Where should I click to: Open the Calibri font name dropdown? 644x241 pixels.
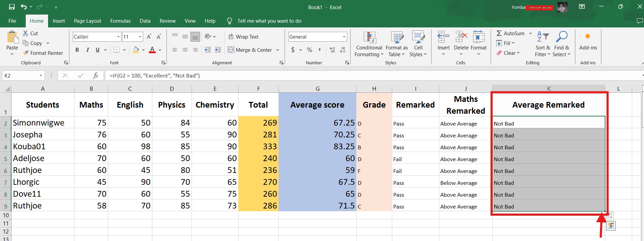coord(118,37)
